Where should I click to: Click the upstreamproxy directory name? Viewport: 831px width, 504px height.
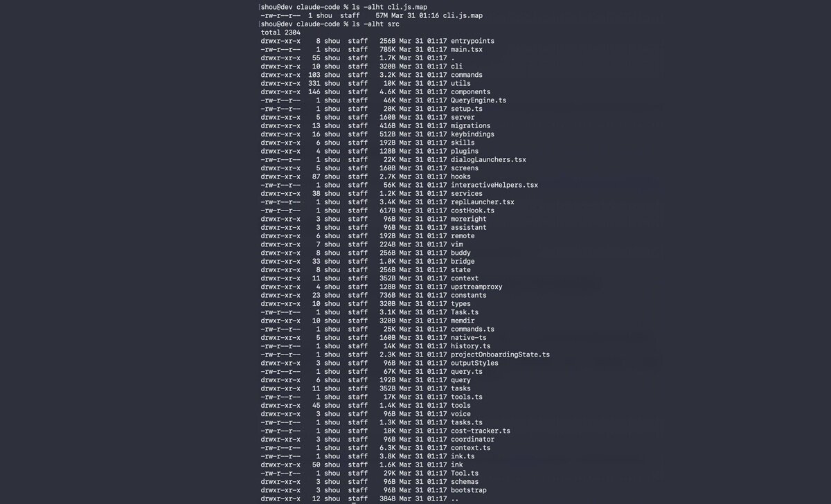click(x=476, y=287)
